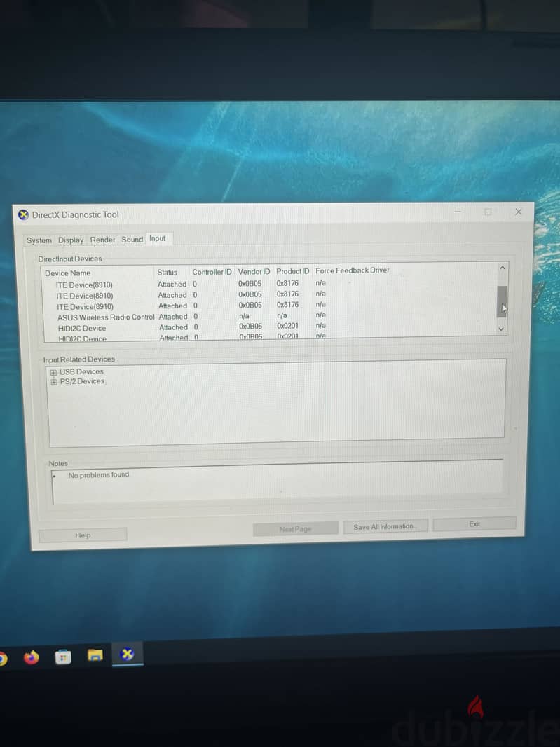Image resolution: width=560 pixels, height=747 pixels.
Task: Close the DirectX Diagnostic Tool window
Action: pos(519,212)
